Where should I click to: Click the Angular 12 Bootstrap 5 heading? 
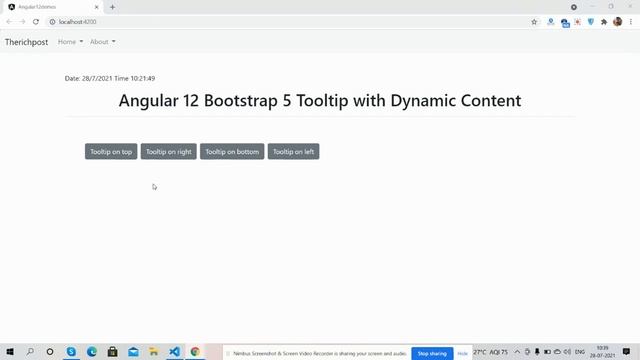(320, 100)
